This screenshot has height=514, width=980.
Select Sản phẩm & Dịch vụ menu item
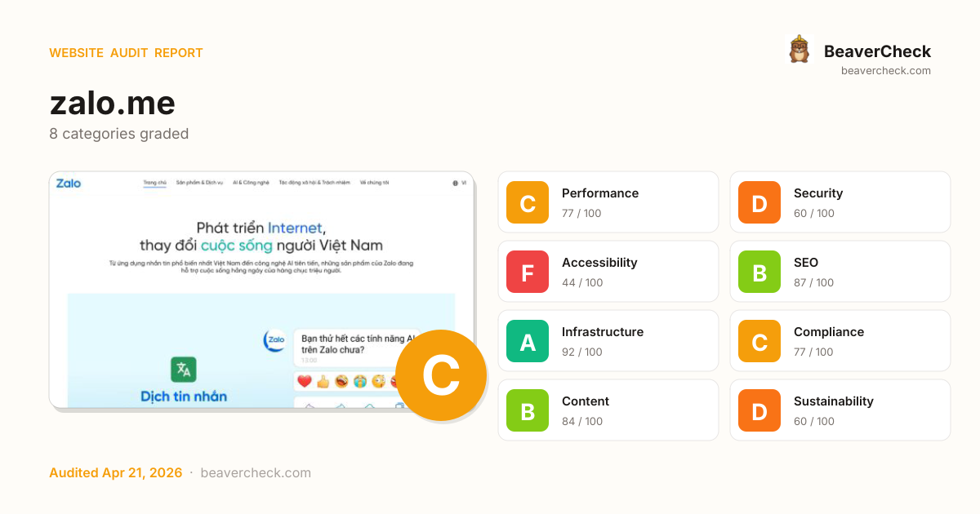200,183
